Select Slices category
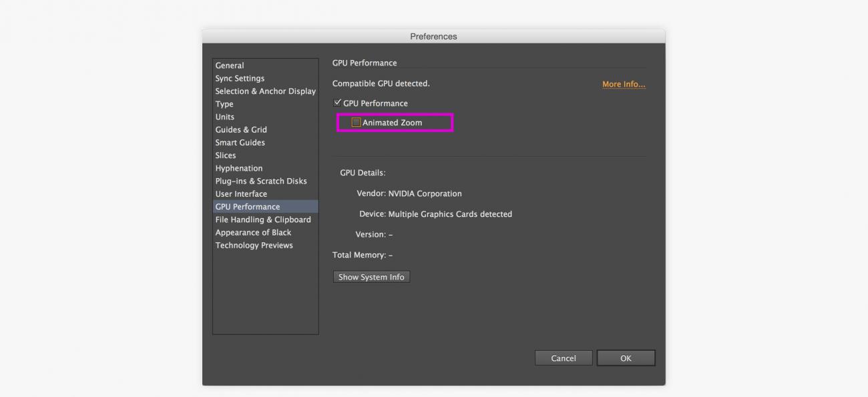The height and width of the screenshot is (397, 868). [x=265, y=155]
